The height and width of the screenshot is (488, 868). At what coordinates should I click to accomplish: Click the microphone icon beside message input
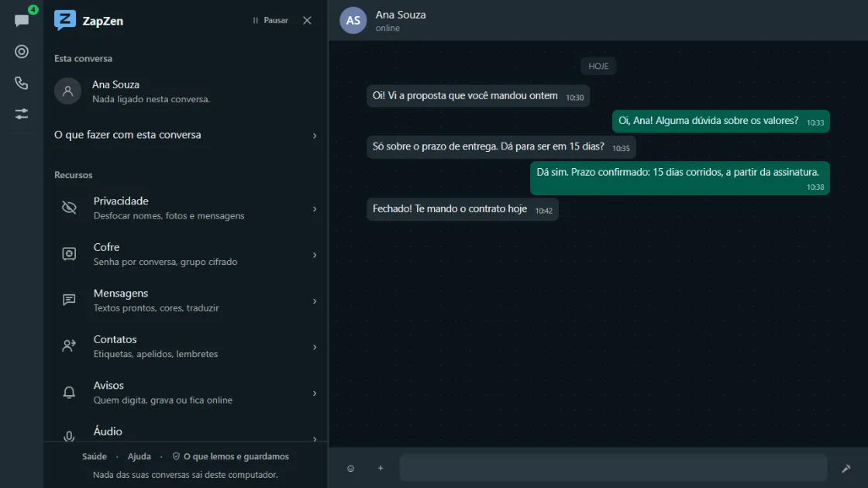[846, 469]
